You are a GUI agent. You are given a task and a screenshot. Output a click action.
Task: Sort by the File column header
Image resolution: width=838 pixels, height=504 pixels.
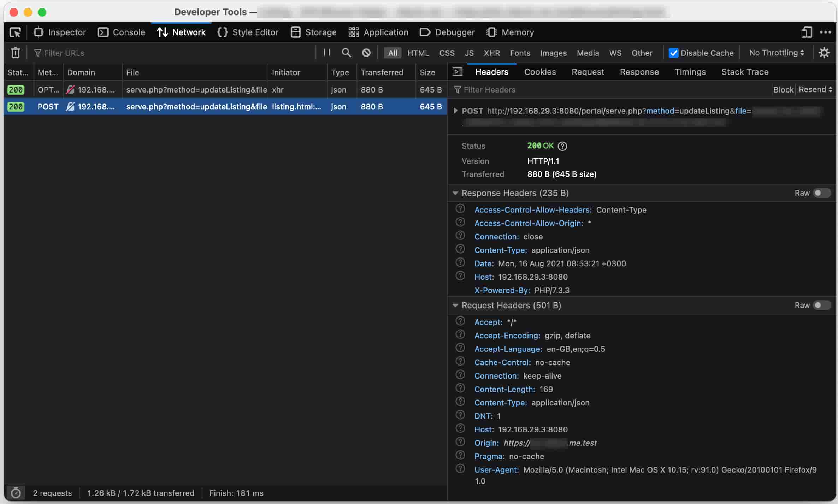click(x=195, y=72)
